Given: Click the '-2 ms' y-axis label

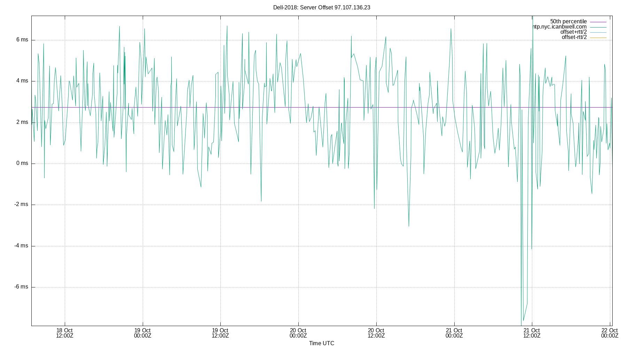Looking at the screenshot, I should coord(21,204).
